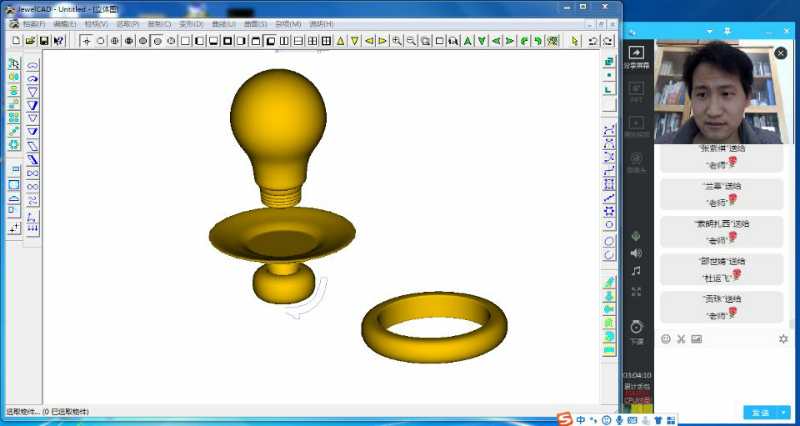
Task: Click the New file icon in JewelCAD toolbar
Action: (x=16, y=40)
